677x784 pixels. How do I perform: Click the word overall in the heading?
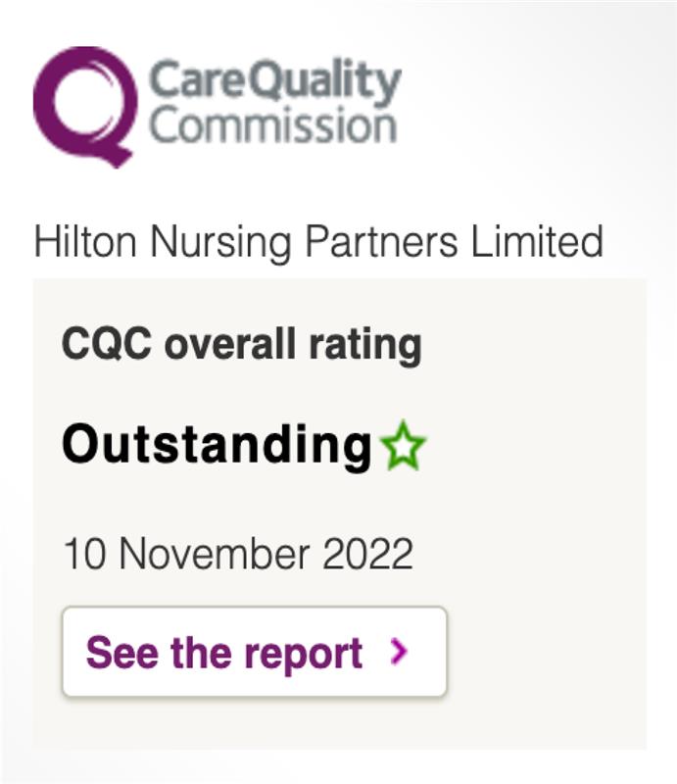pyautogui.click(x=230, y=344)
